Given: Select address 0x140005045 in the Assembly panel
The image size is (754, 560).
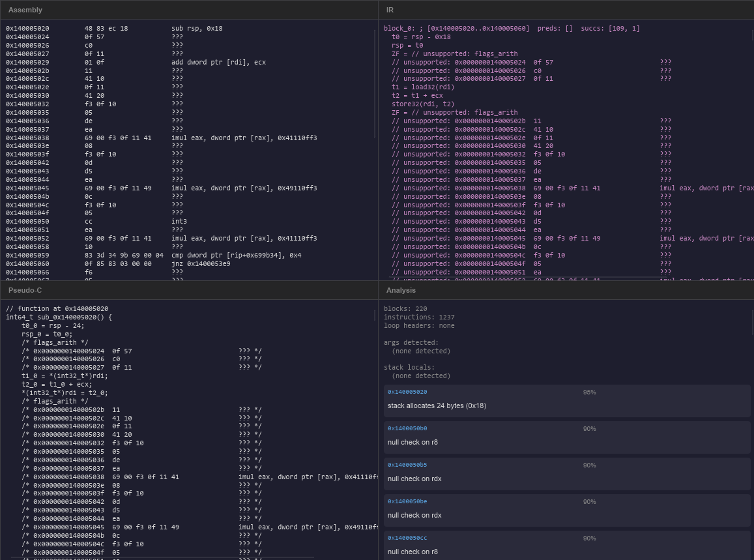Looking at the screenshot, I should click(27, 188).
